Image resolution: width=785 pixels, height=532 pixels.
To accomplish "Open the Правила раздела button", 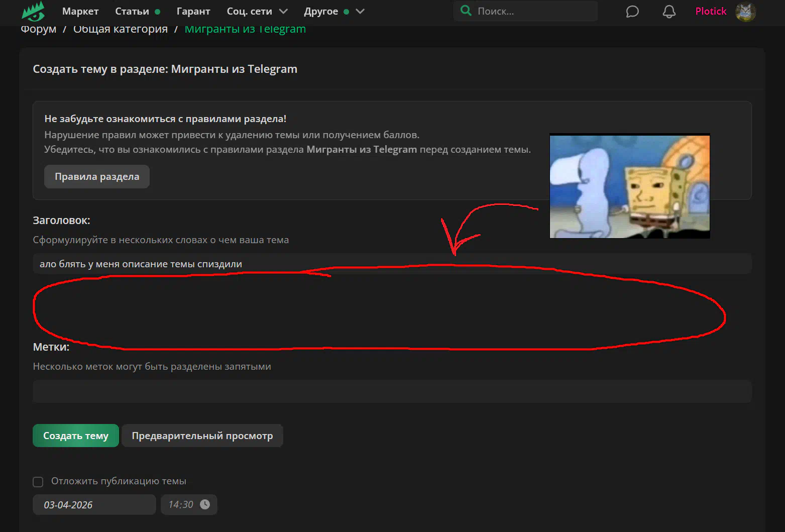I will (x=97, y=176).
